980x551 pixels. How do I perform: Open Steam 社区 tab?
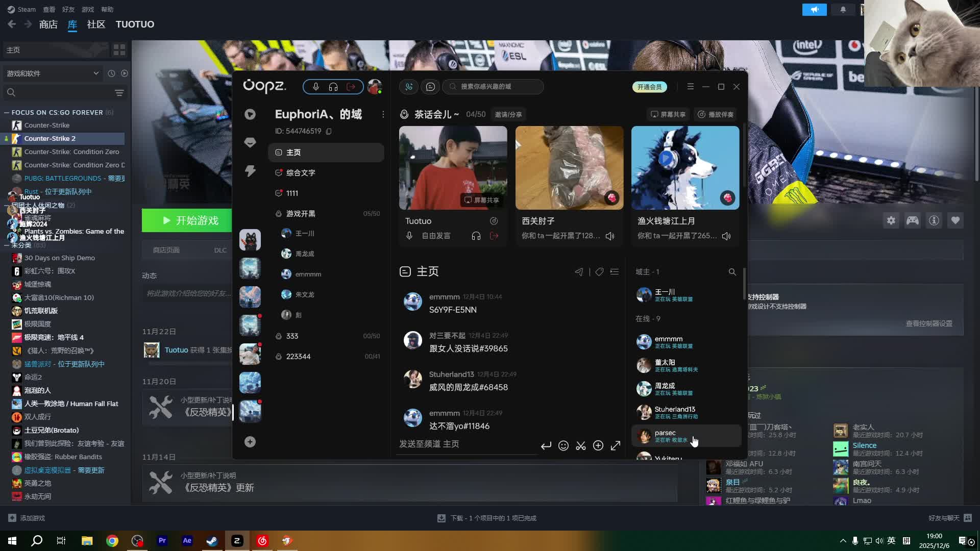click(96, 24)
